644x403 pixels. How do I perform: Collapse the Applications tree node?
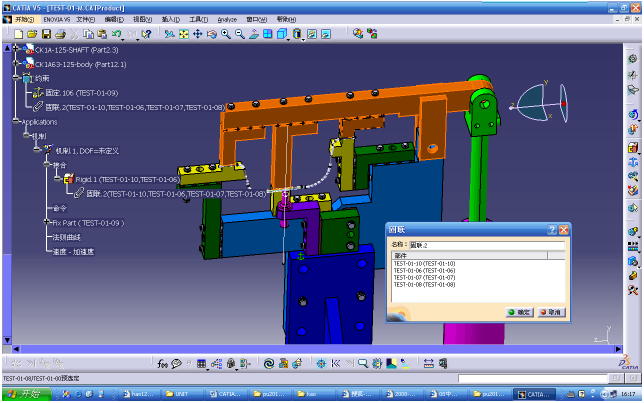[x=17, y=121]
